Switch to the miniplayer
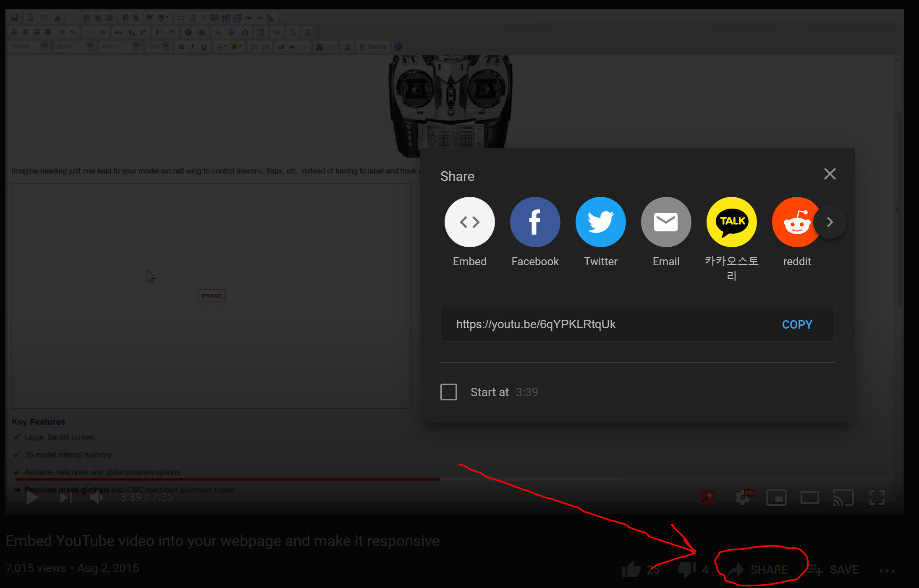919x588 pixels. (776, 498)
